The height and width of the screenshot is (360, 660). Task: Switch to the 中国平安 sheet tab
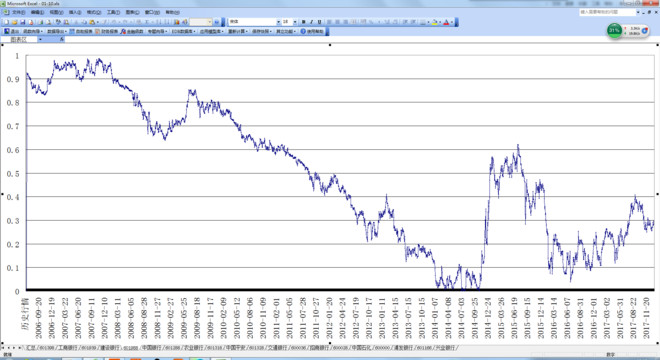click(236, 348)
